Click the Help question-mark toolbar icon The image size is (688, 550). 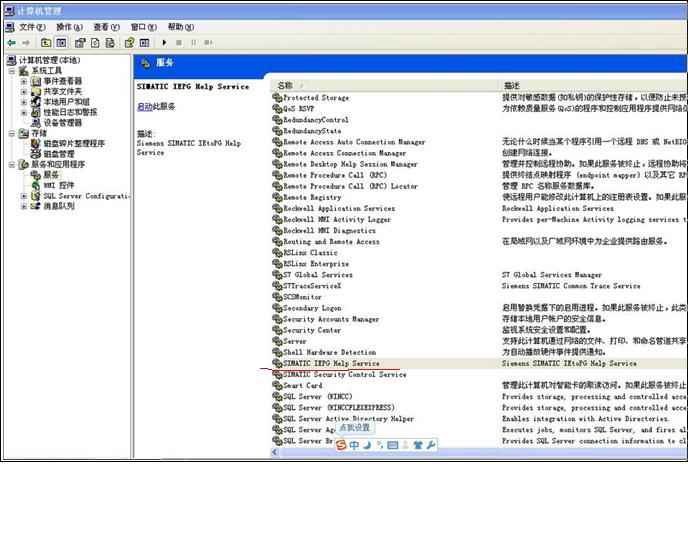click(x=129, y=43)
